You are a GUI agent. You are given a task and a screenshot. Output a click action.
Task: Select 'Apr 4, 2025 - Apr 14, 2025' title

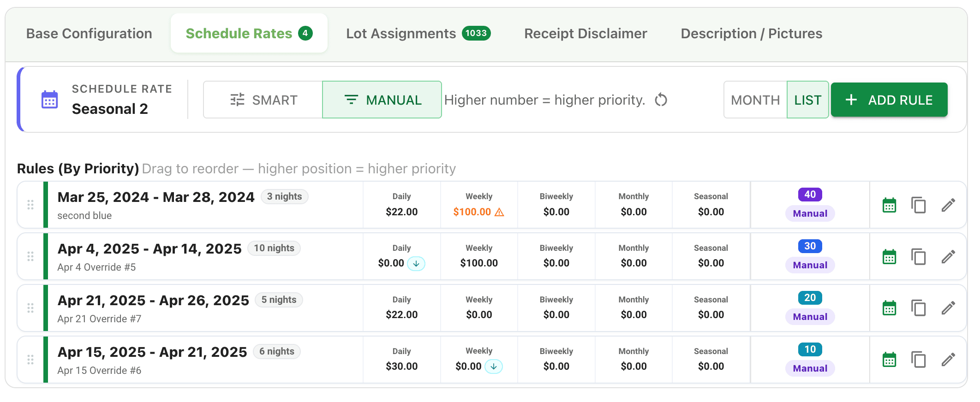coord(149,248)
